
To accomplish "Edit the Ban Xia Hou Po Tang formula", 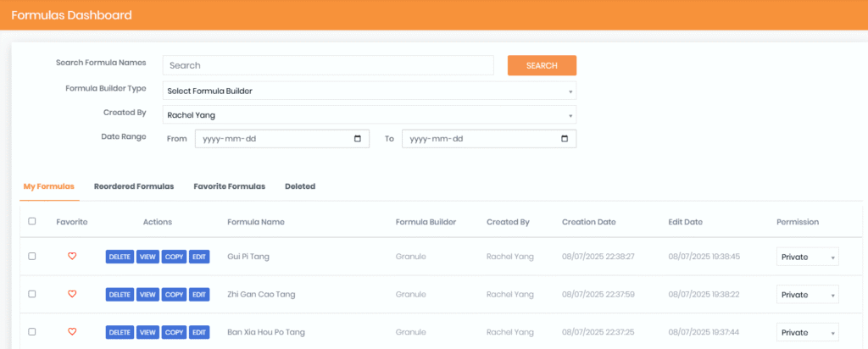I will click(x=199, y=333).
